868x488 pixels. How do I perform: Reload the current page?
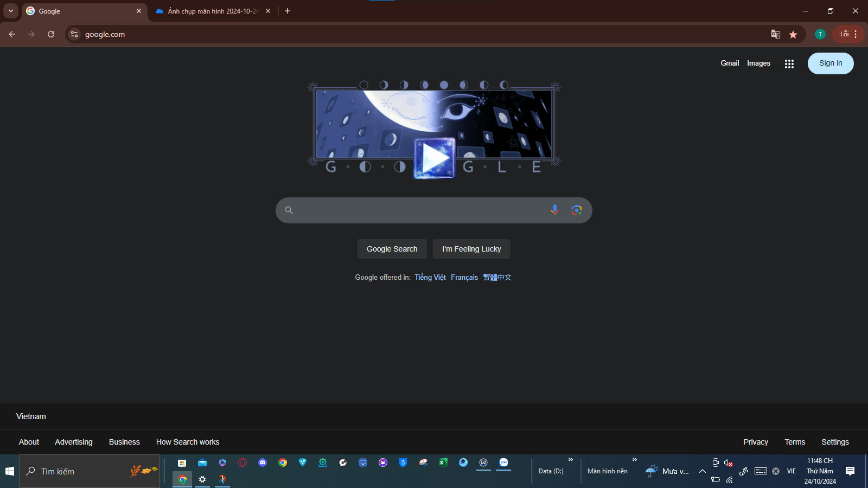[x=51, y=34]
